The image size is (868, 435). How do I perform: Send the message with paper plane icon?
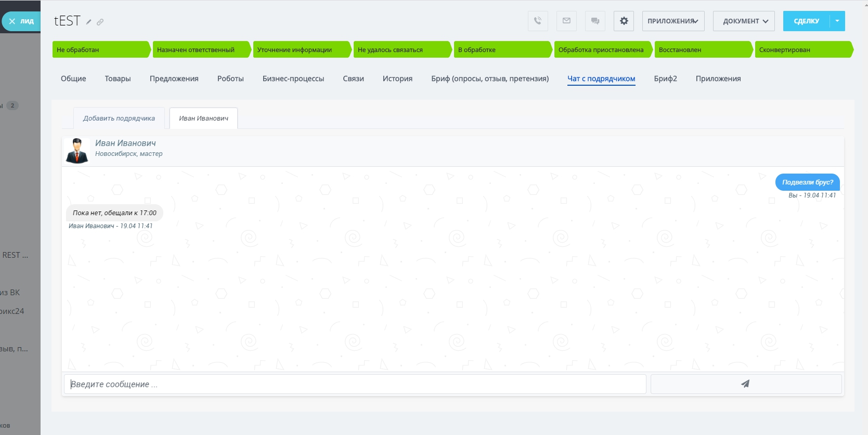click(746, 384)
